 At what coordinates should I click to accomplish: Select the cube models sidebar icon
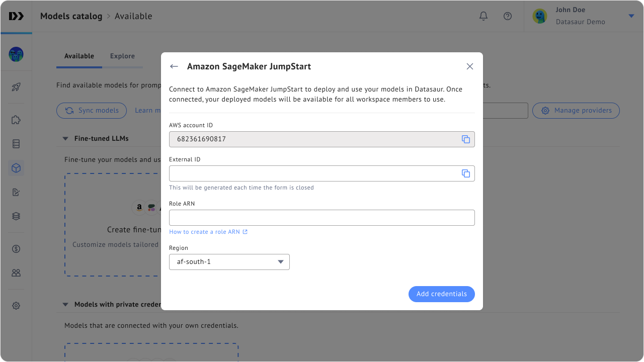click(x=16, y=168)
